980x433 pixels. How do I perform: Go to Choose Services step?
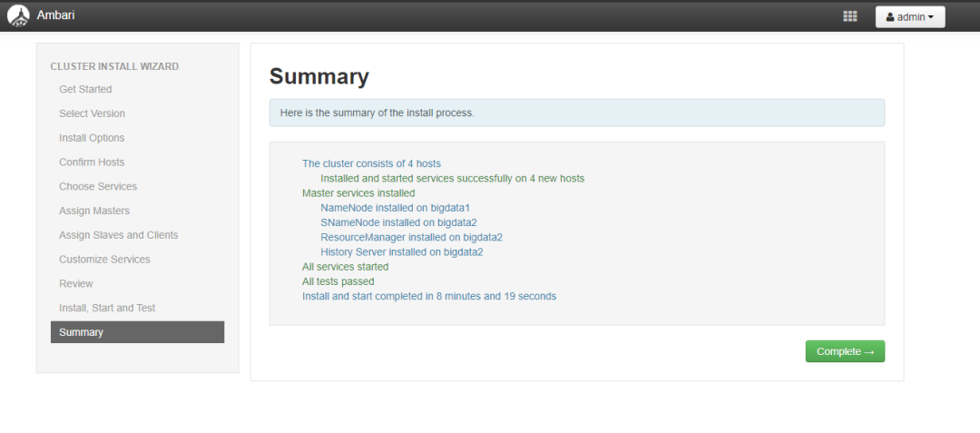[98, 186]
